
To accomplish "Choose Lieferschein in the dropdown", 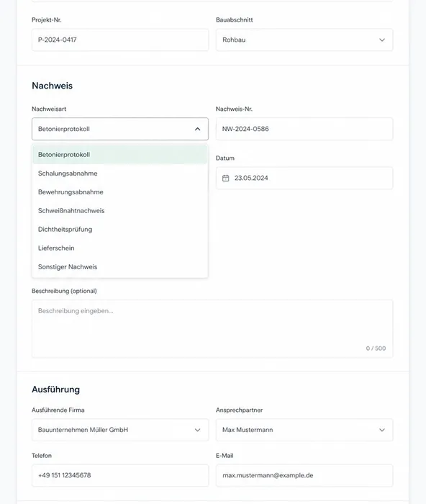I will click(x=120, y=248).
